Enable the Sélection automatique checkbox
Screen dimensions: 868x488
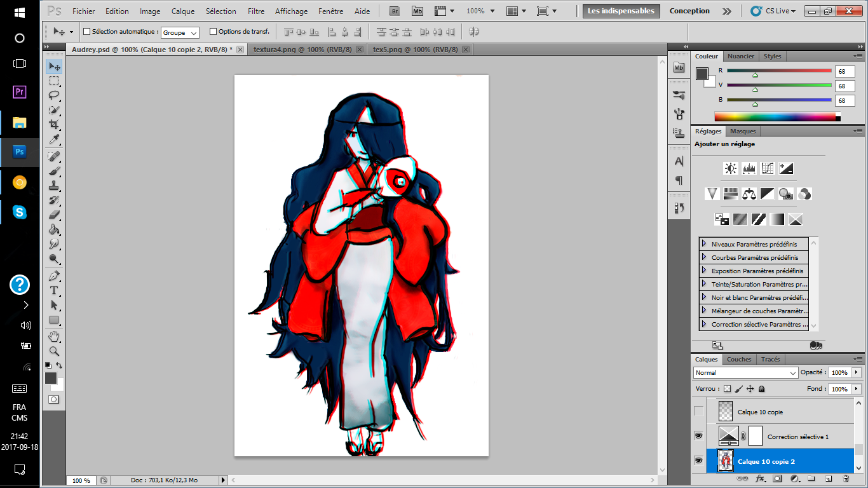coord(86,31)
